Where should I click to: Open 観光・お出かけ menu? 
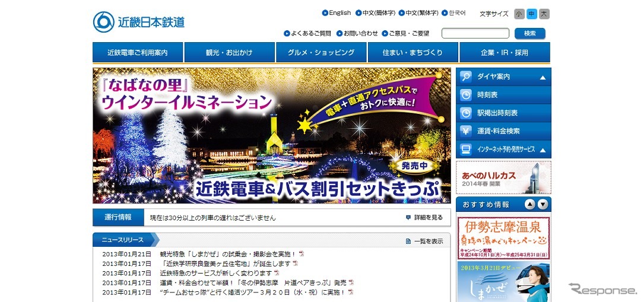click(x=229, y=53)
